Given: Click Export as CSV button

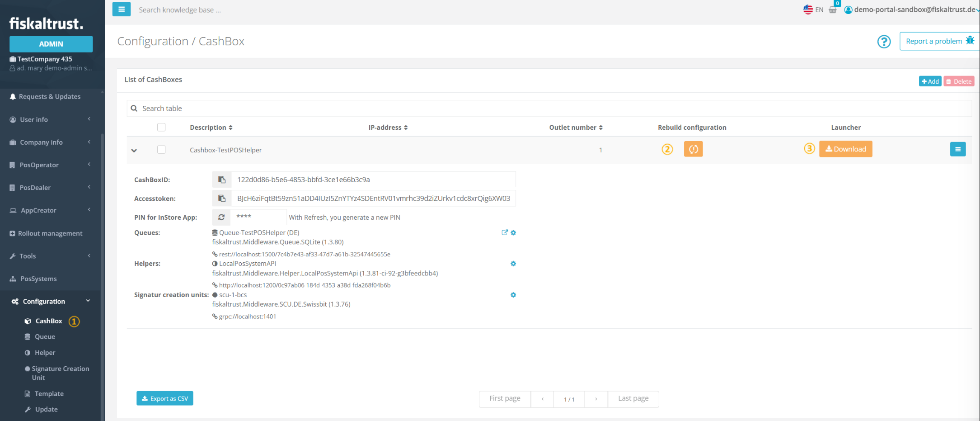Looking at the screenshot, I should tap(165, 398).
